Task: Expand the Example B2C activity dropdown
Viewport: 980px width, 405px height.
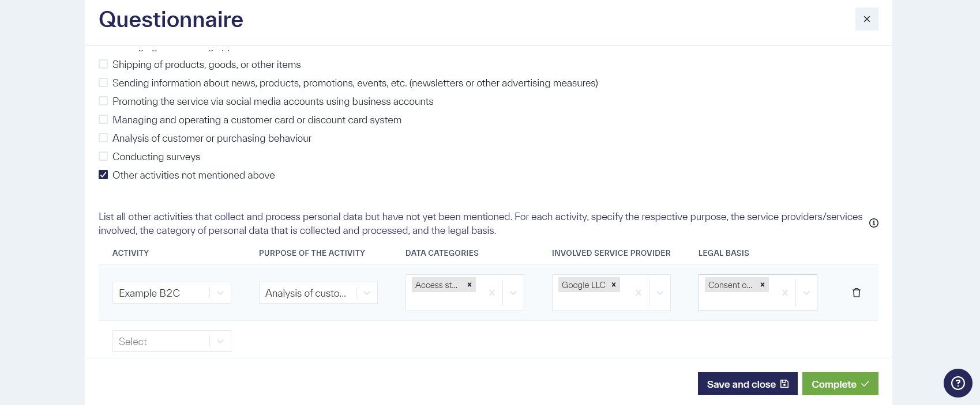Action: click(x=220, y=293)
